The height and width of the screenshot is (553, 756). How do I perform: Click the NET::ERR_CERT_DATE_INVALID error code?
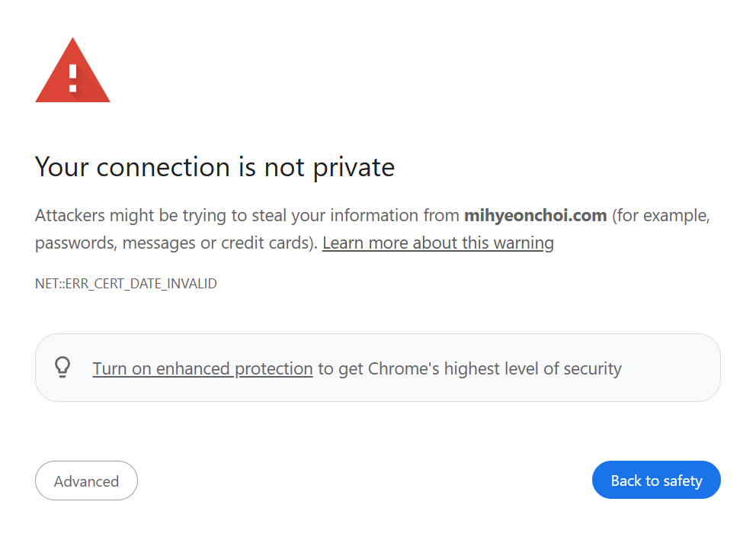click(126, 284)
